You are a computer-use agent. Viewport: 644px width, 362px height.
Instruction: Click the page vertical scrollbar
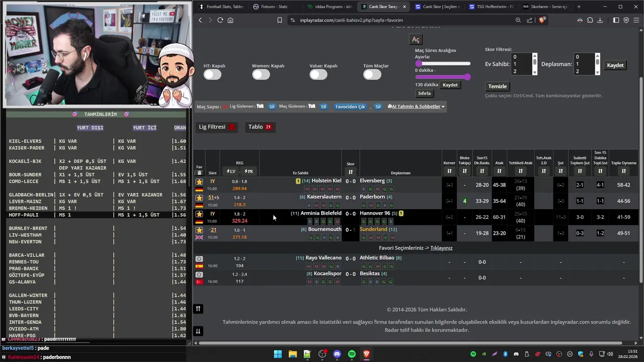[x=640, y=178]
